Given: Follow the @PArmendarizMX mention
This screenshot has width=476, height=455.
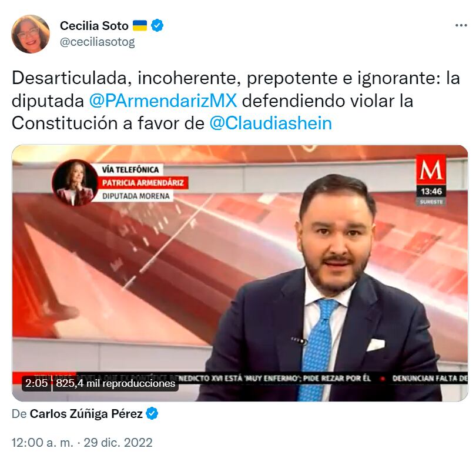Looking at the screenshot, I should coord(163,101).
